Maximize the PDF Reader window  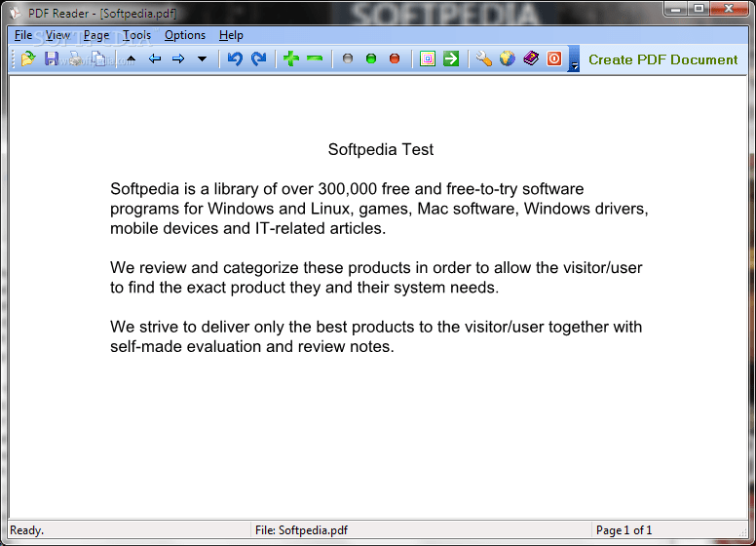coord(699,9)
